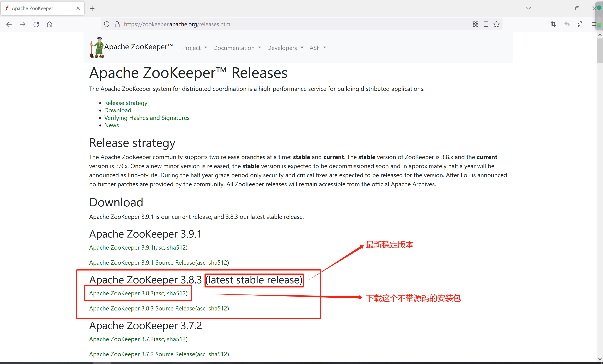The image size is (603, 364).
Task: Open the screenshot capture tool icon
Action: pyautogui.click(x=553, y=24)
